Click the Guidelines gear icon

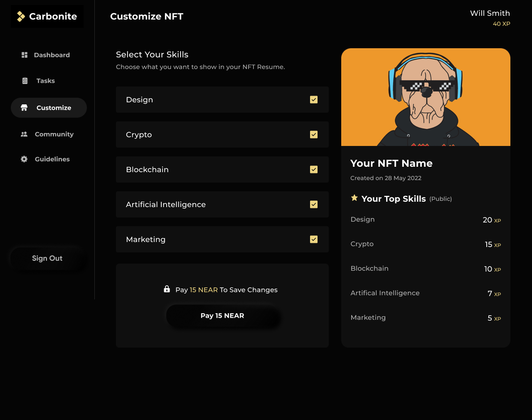pyautogui.click(x=24, y=159)
